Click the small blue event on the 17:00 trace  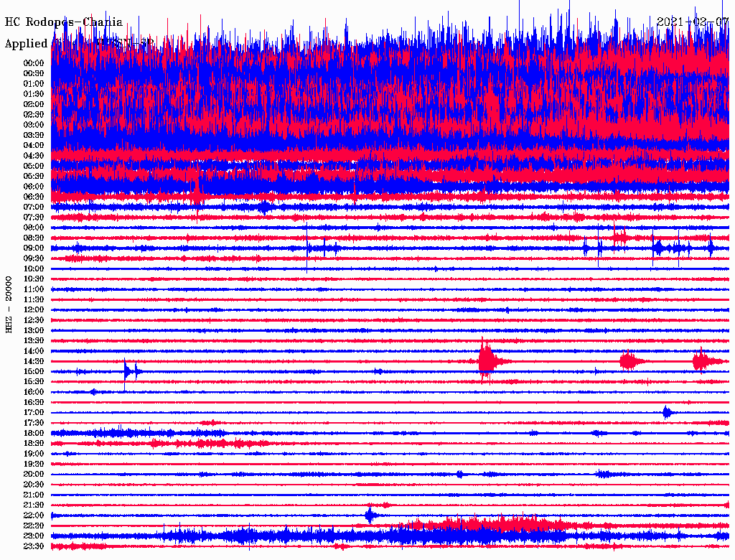point(667,413)
